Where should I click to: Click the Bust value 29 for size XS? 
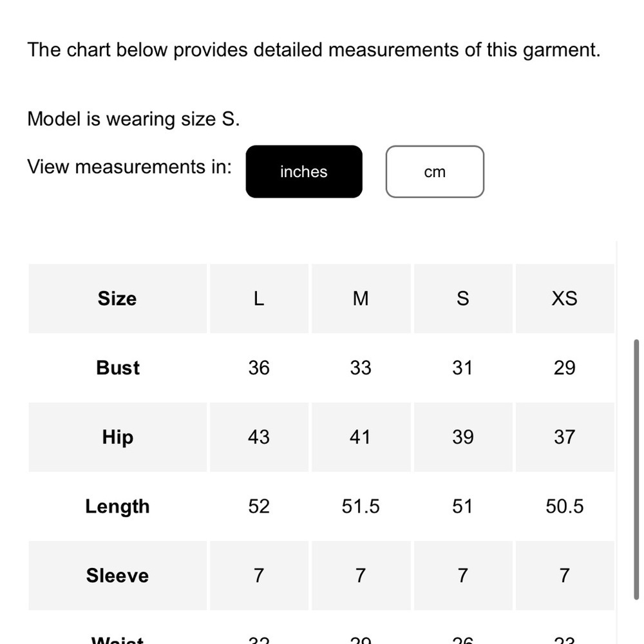tap(564, 368)
